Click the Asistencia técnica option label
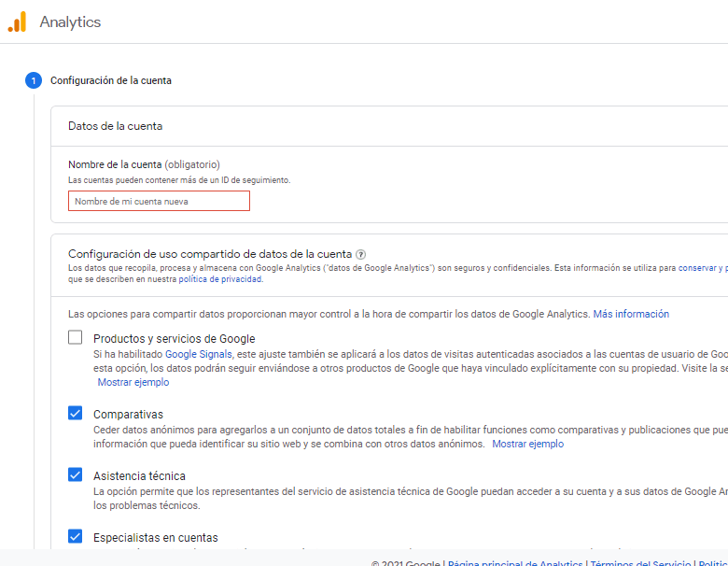This screenshot has height=566, width=728. point(139,475)
